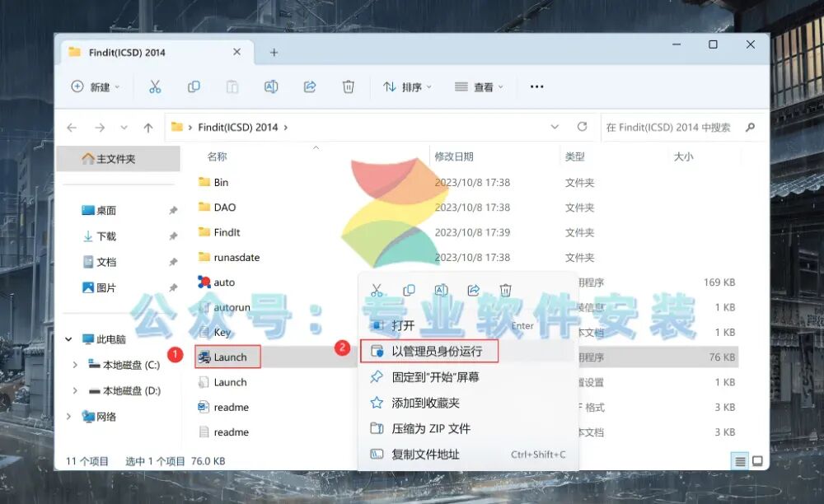Click Rename icon in the context menu
Image resolution: width=824 pixels, height=504 pixels.
click(441, 290)
